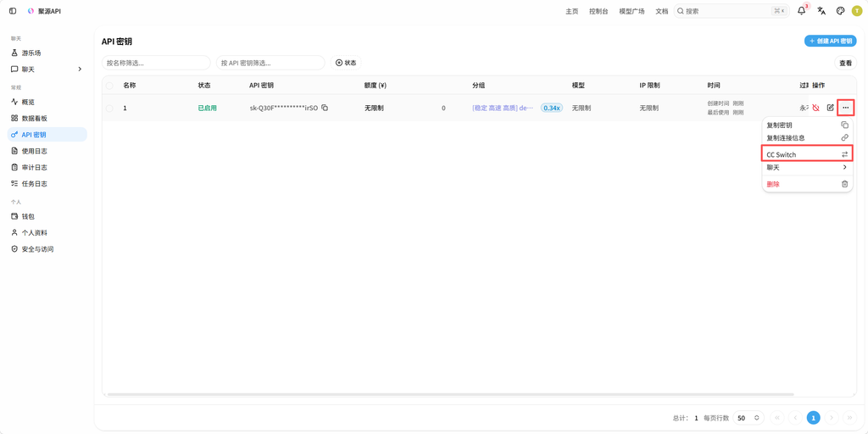Open 审计日志 in the sidebar

point(47,167)
